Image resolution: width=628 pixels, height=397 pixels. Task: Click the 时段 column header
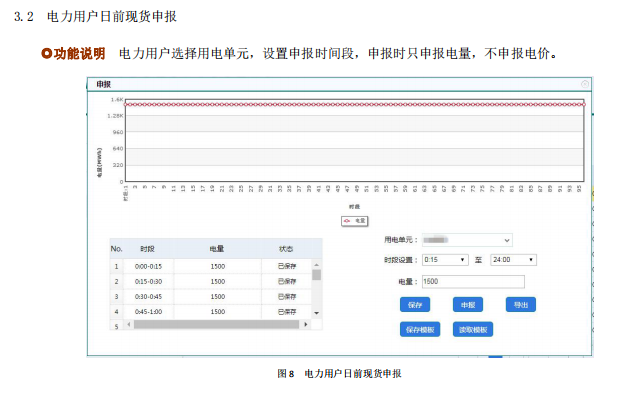(148, 249)
